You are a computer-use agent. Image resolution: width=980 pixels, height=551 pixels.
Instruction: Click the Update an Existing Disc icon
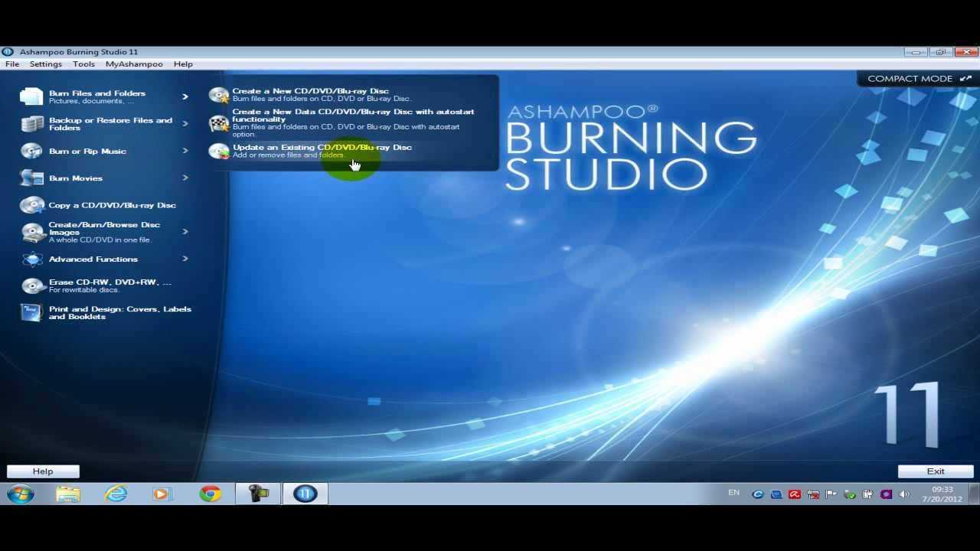[x=219, y=151]
